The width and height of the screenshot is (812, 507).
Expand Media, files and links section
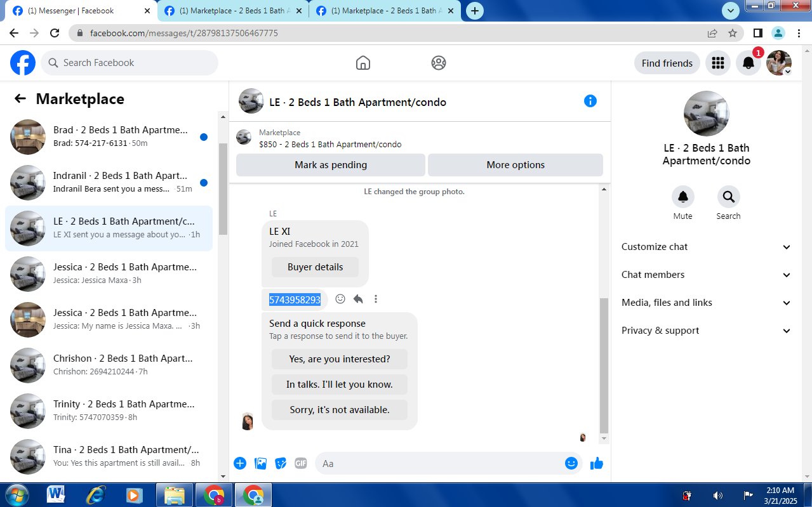tap(706, 303)
